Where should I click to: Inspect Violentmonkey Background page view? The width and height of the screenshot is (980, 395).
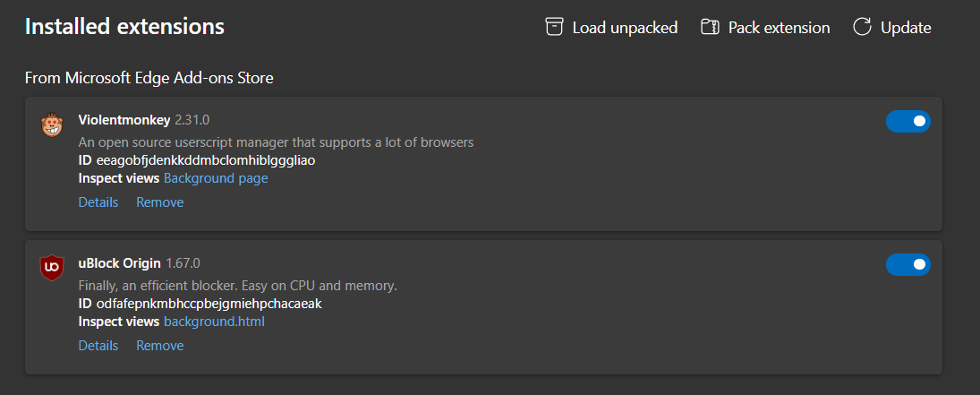216,178
